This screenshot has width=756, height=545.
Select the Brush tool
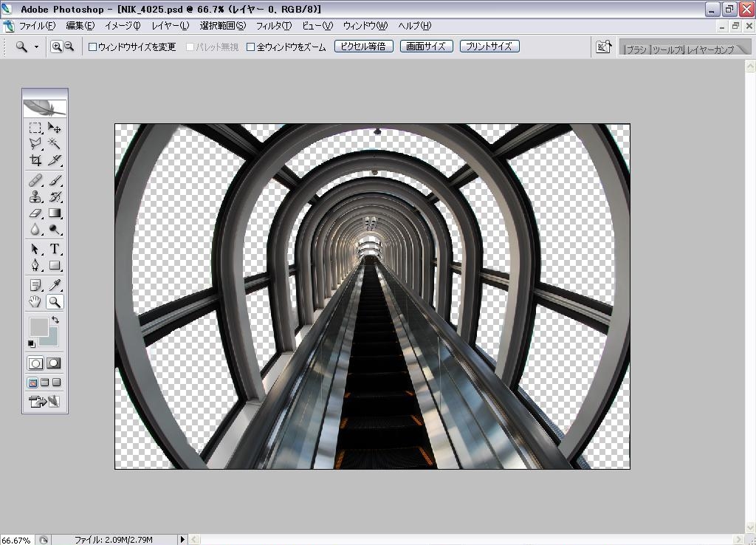point(55,180)
